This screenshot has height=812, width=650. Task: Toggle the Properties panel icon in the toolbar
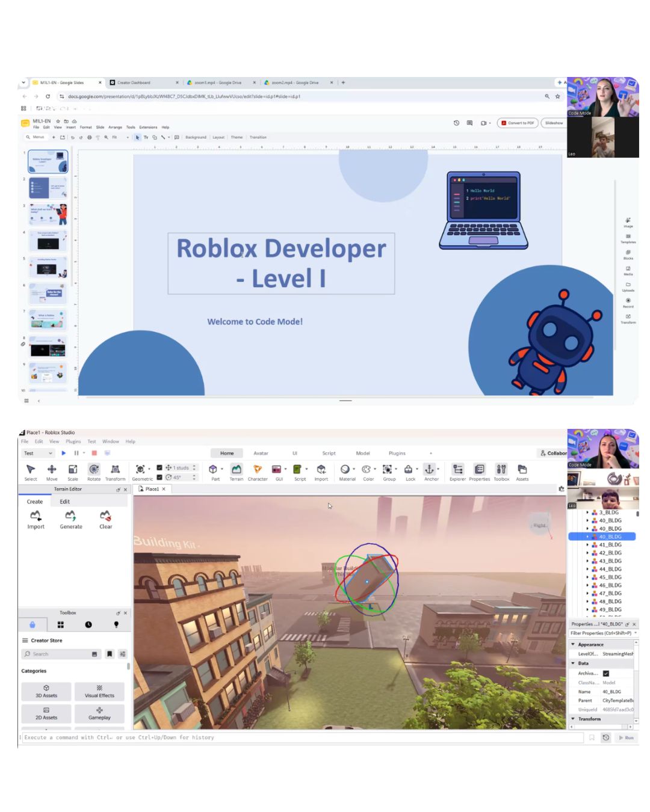click(479, 472)
